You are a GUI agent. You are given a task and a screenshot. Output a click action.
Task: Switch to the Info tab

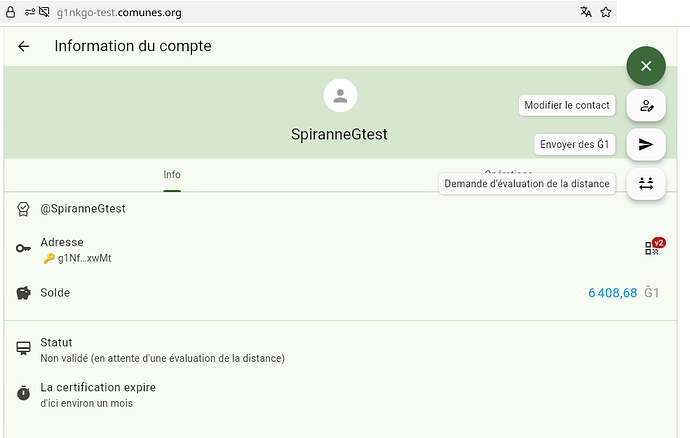172,174
